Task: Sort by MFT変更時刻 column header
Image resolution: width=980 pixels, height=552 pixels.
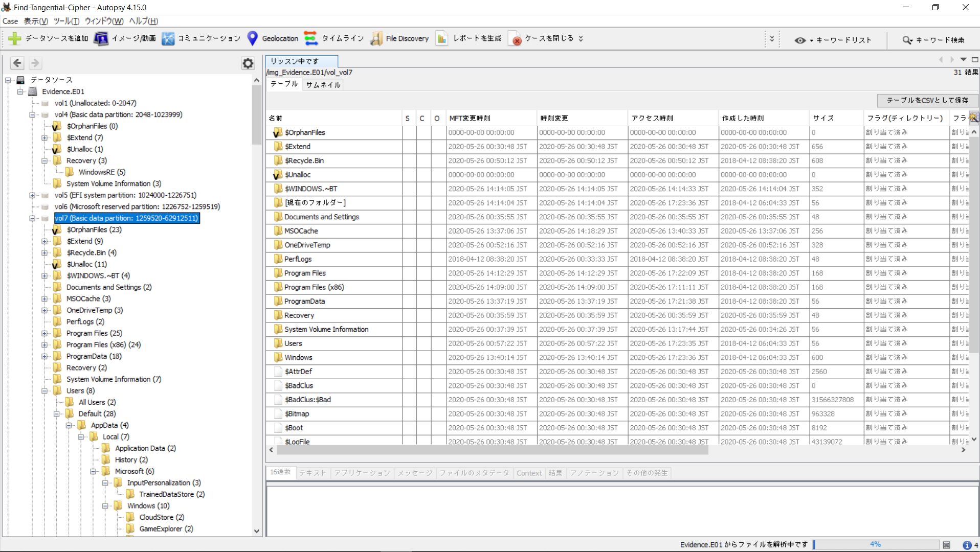Action: 492,118
